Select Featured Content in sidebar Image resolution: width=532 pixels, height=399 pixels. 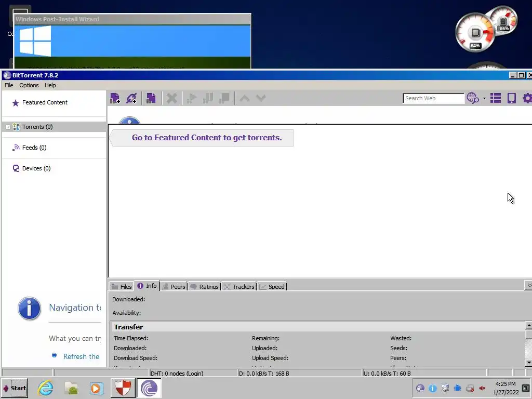[45, 102]
